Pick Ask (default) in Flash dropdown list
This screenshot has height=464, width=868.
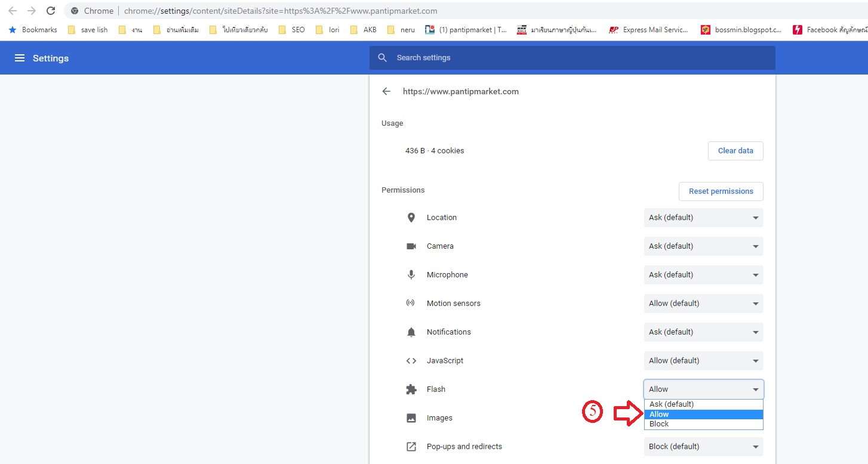703,404
